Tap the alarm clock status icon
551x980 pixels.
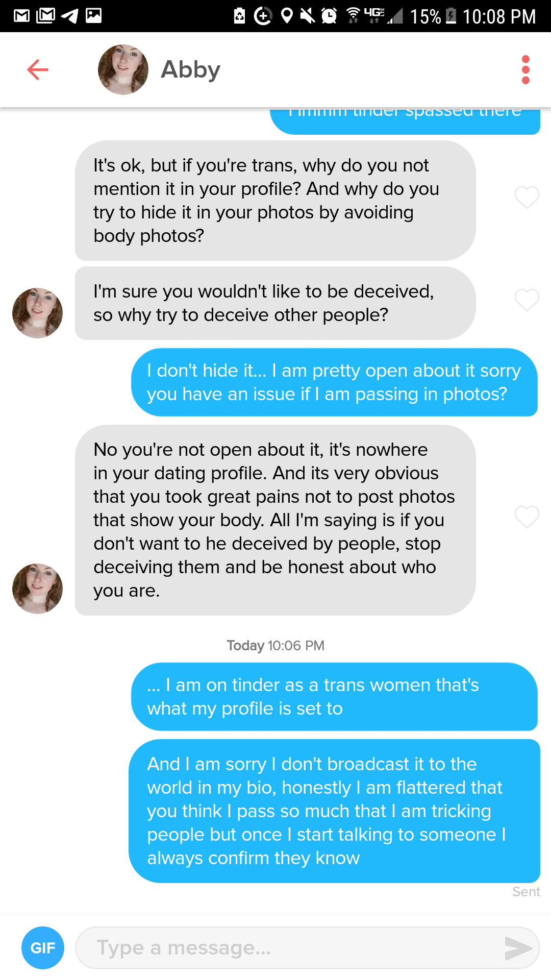pyautogui.click(x=329, y=16)
